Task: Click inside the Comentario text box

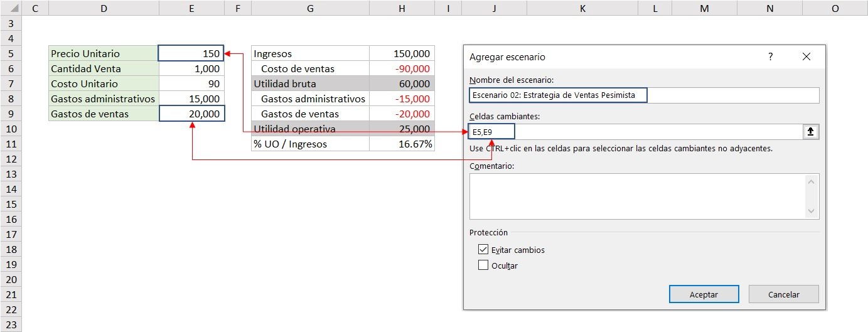Action: click(638, 196)
